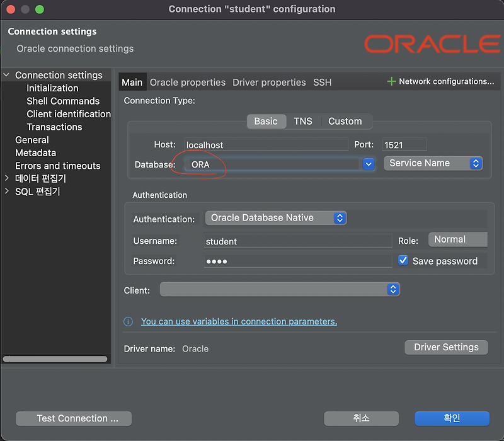Switch to the Main tab
Screen dimensions: 504x441
pos(132,83)
